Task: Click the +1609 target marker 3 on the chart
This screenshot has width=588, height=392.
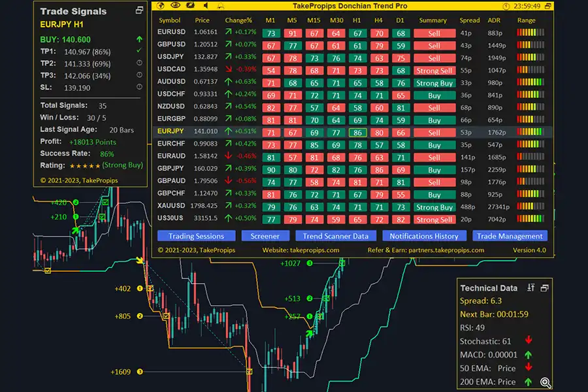Action: pos(140,372)
